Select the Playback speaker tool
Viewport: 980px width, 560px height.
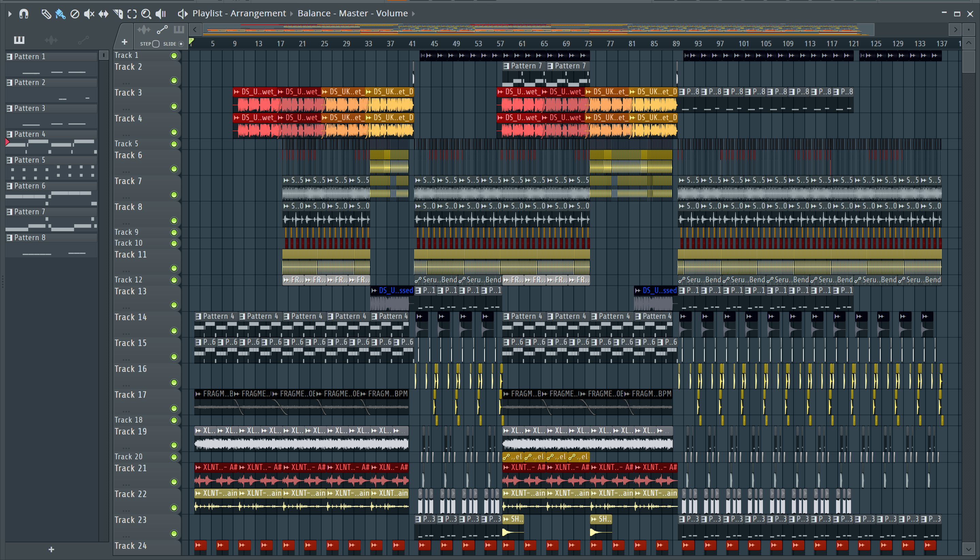pyautogui.click(x=160, y=14)
